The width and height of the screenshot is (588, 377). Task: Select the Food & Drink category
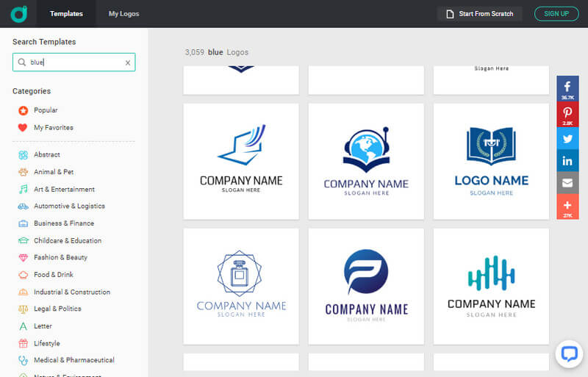53,275
